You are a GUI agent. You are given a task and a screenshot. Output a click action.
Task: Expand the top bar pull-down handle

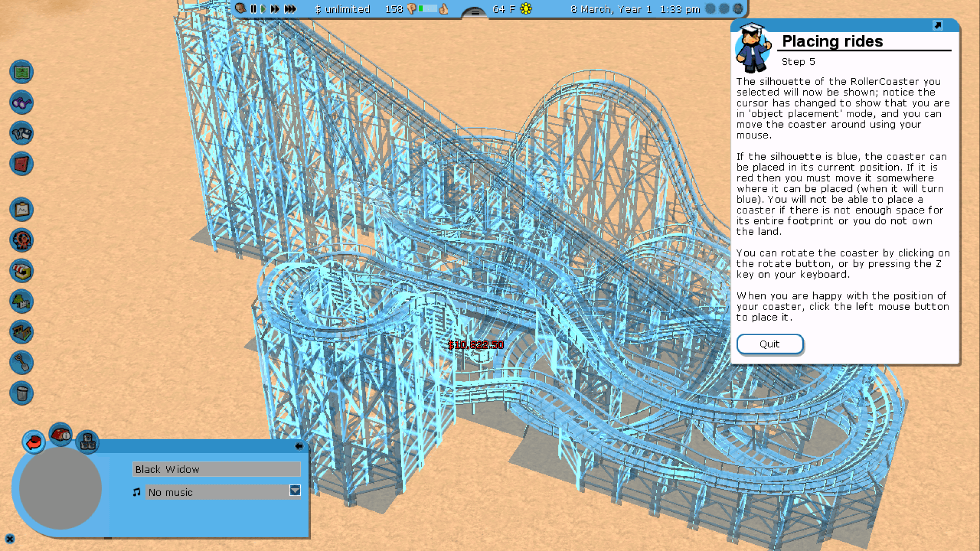click(475, 13)
